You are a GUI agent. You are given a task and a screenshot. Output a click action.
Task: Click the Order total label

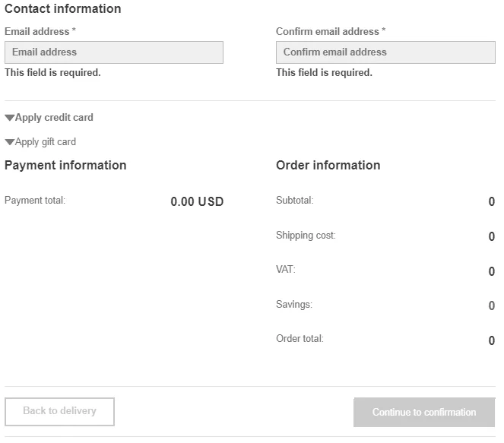pyautogui.click(x=300, y=339)
